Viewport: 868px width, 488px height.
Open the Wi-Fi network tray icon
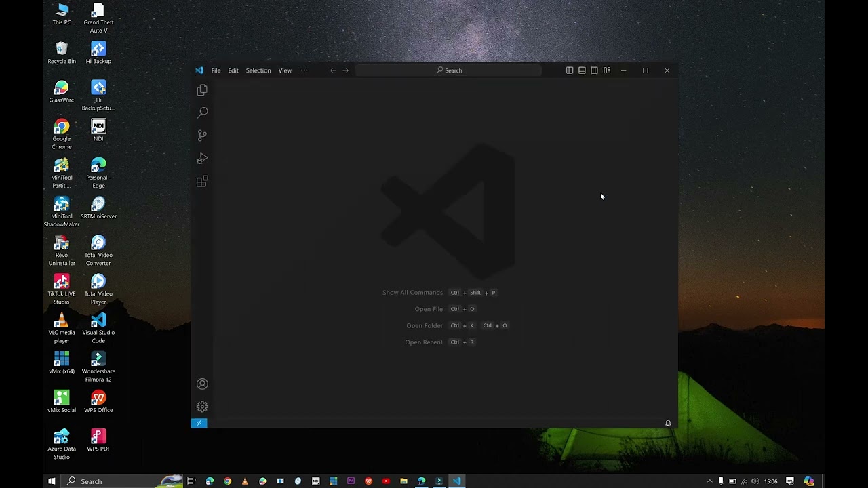click(745, 481)
